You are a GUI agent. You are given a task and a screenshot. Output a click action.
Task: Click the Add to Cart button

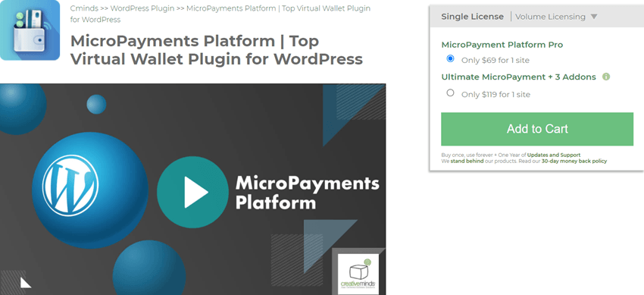(537, 129)
